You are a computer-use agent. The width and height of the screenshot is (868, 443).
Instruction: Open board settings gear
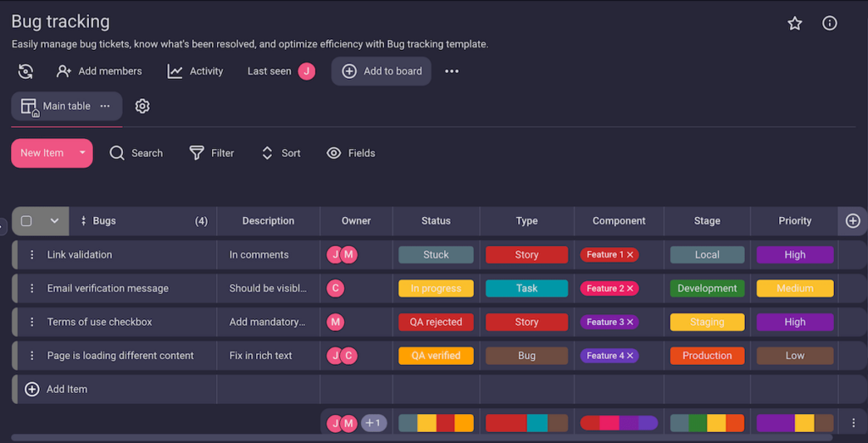(x=142, y=106)
